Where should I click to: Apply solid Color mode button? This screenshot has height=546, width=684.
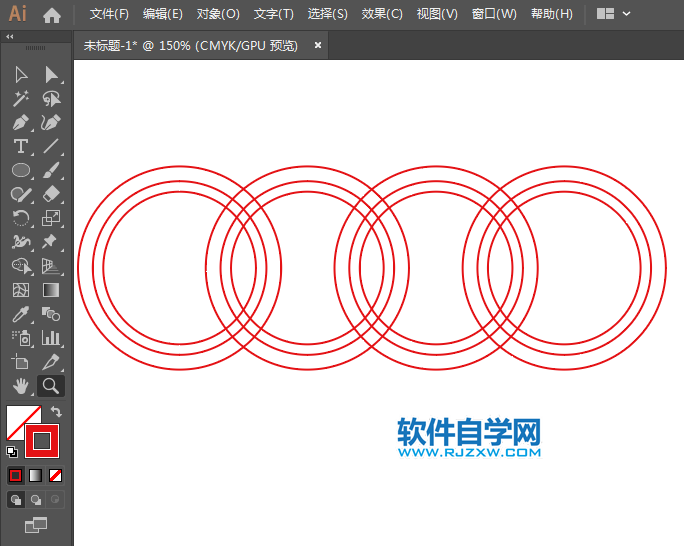[x=15, y=475]
